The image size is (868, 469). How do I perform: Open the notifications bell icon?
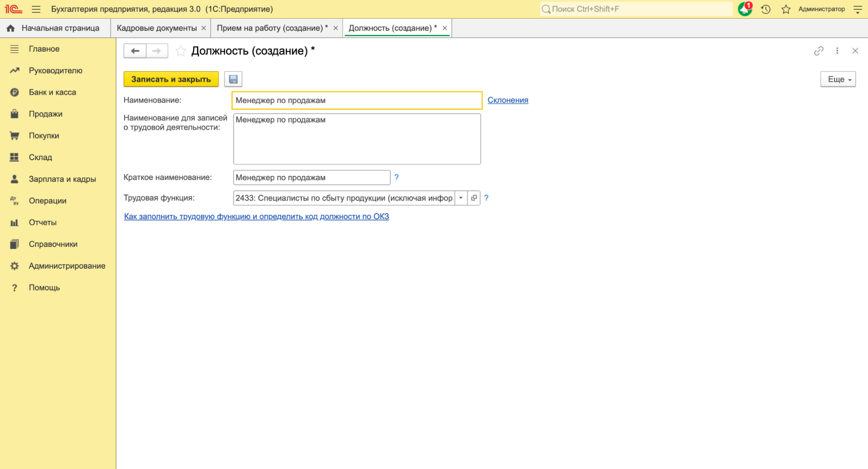coord(745,9)
